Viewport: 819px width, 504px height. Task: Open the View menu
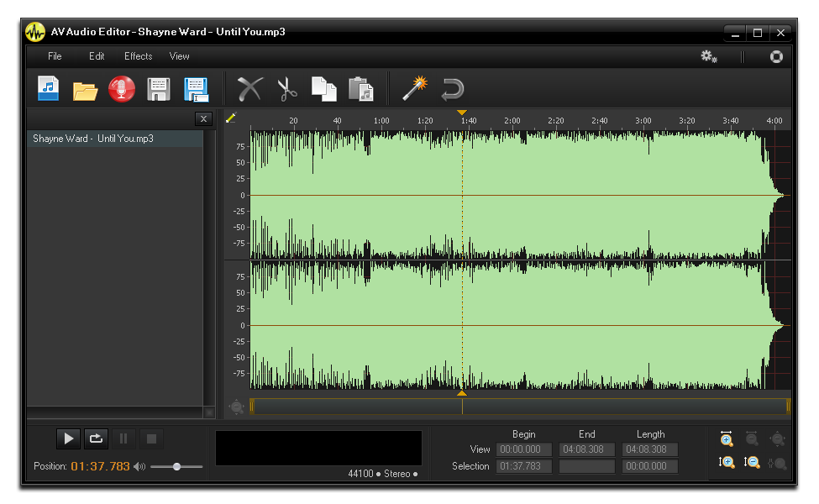tap(179, 56)
